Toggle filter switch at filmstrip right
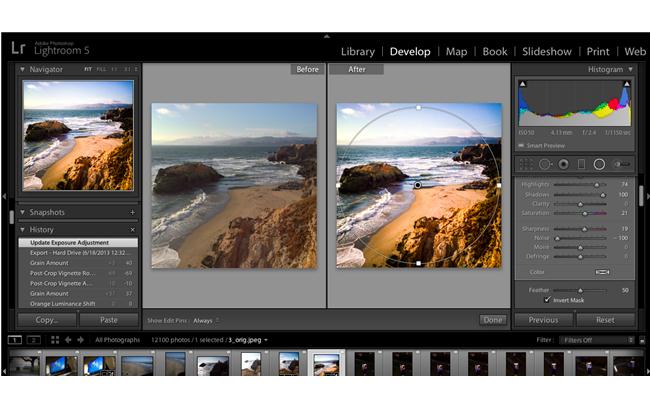Screen dimensions: 650x400 click(642, 340)
